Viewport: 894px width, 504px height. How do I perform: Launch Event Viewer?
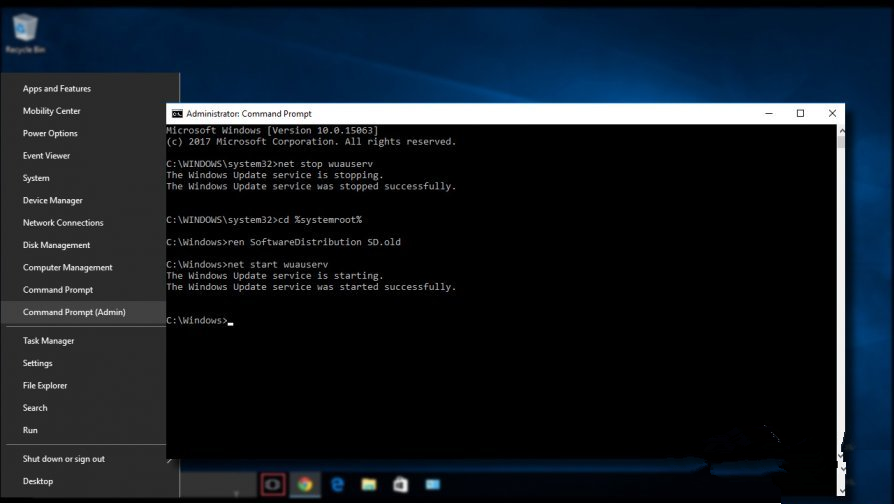[46, 155]
